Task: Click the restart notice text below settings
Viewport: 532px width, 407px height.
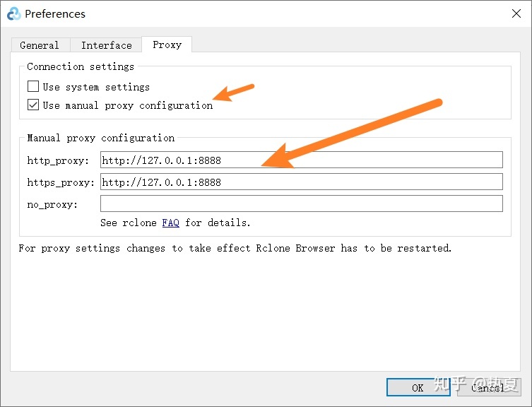Action: 235,248
